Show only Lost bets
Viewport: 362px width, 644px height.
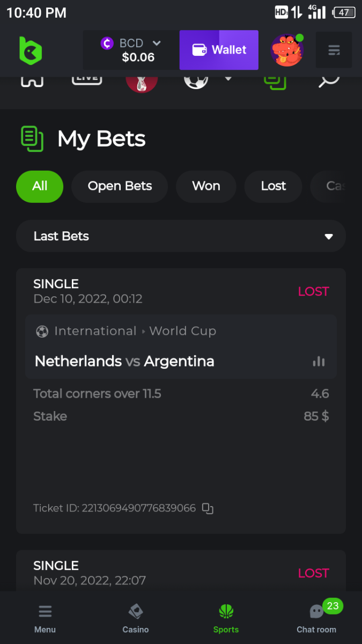click(274, 186)
